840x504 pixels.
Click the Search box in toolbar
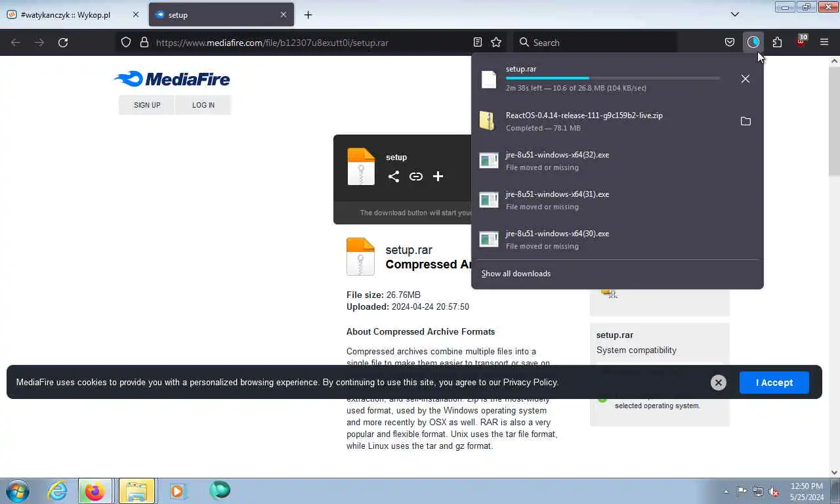(x=595, y=42)
